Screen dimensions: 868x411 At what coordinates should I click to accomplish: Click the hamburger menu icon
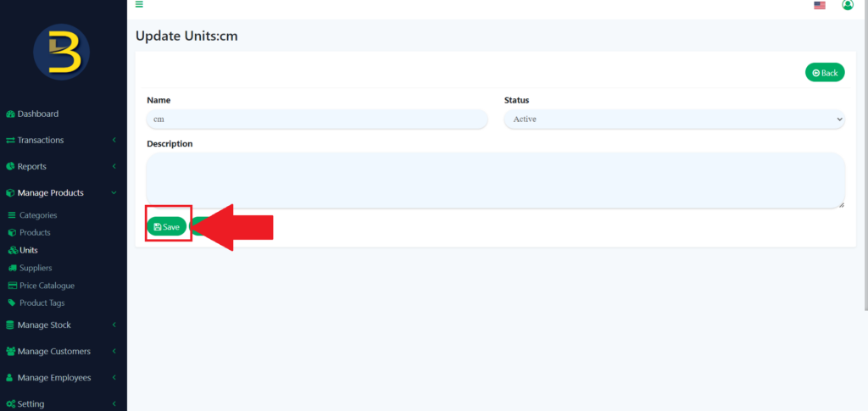pyautogui.click(x=139, y=5)
